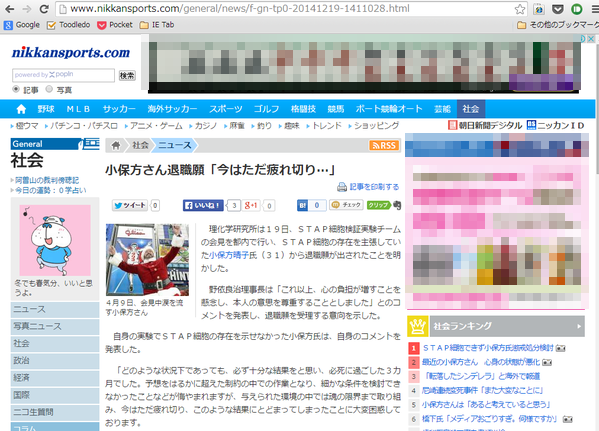Expand 社会ランキング header arrow
Viewport: 599px width, 431px height.
tap(579, 326)
